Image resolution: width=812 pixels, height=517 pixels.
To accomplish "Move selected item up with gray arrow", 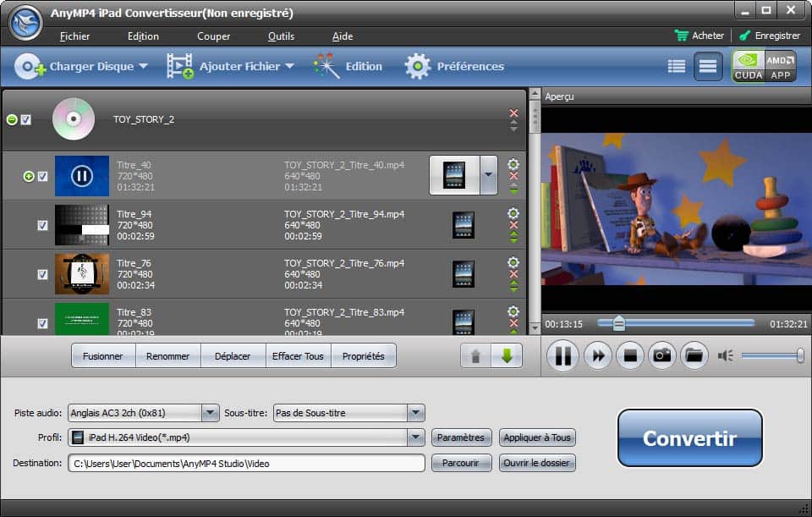I will coord(475,356).
